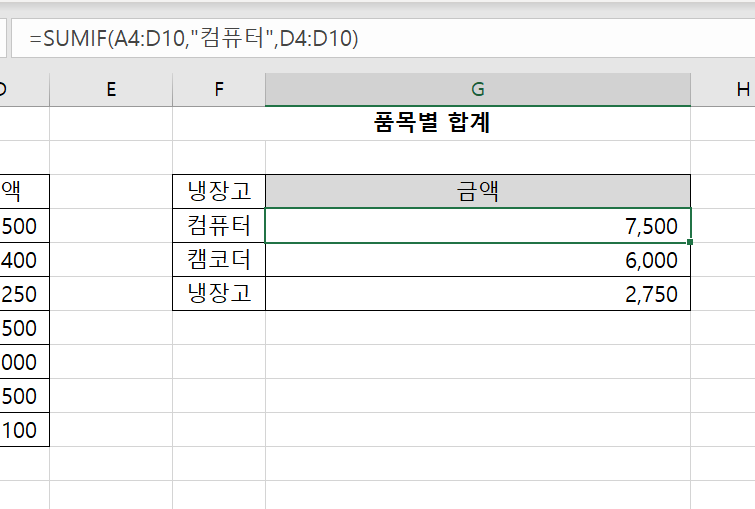Click the "캠코더" label cell
This screenshot has width=755, height=509.
219,260
